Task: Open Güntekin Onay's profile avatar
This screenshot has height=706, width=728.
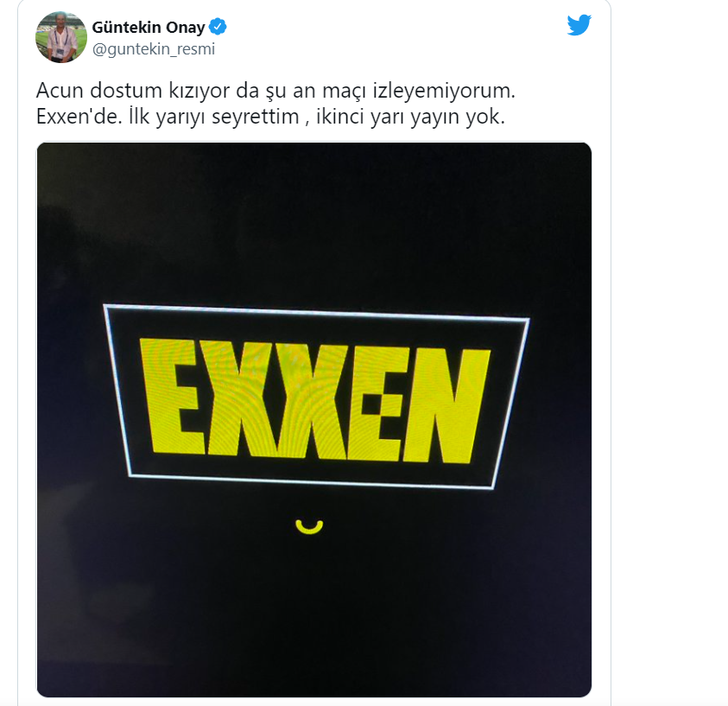Action: coord(61,37)
